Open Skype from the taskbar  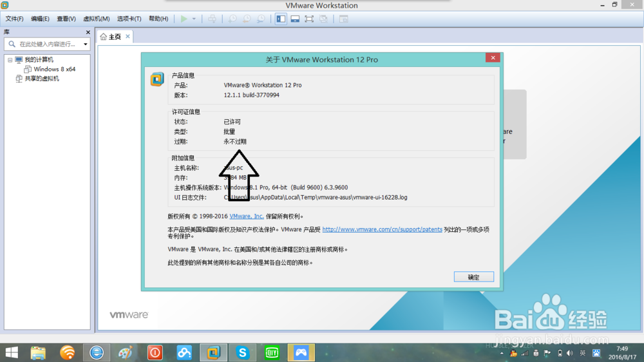[x=243, y=352]
